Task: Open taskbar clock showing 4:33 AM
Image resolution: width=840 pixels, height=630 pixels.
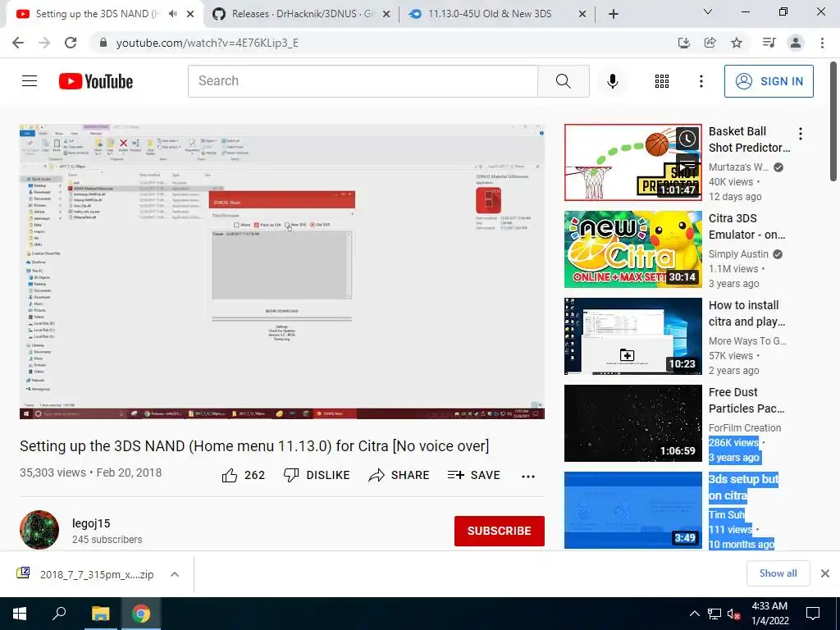Action: 769,614
